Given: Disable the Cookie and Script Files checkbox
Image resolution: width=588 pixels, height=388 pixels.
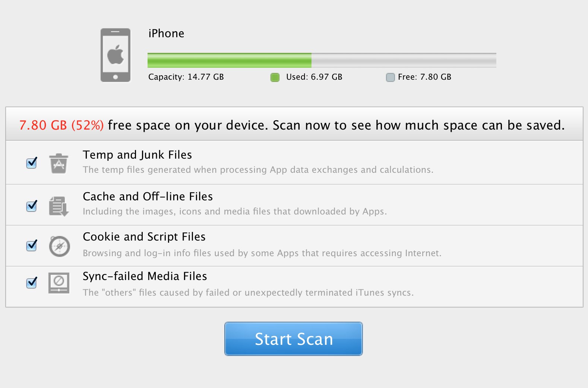Looking at the screenshot, I should click(x=32, y=245).
